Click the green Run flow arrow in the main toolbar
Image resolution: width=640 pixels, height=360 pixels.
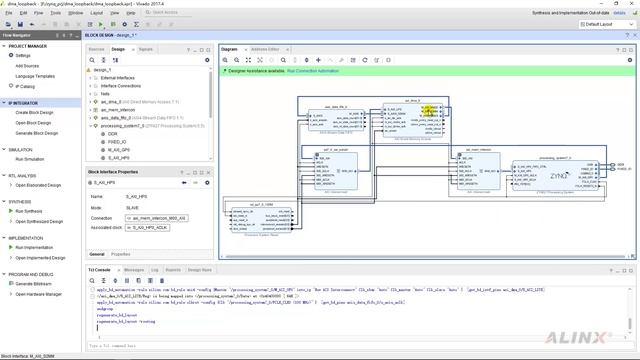click(101, 24)
